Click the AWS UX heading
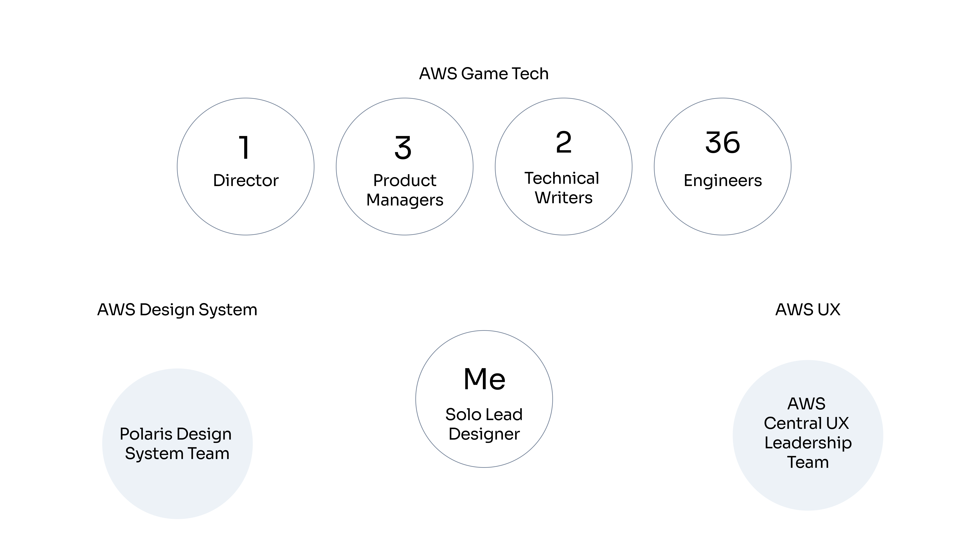Image resolution: width=980 pixels, height=535 pixels. point(808,310)
